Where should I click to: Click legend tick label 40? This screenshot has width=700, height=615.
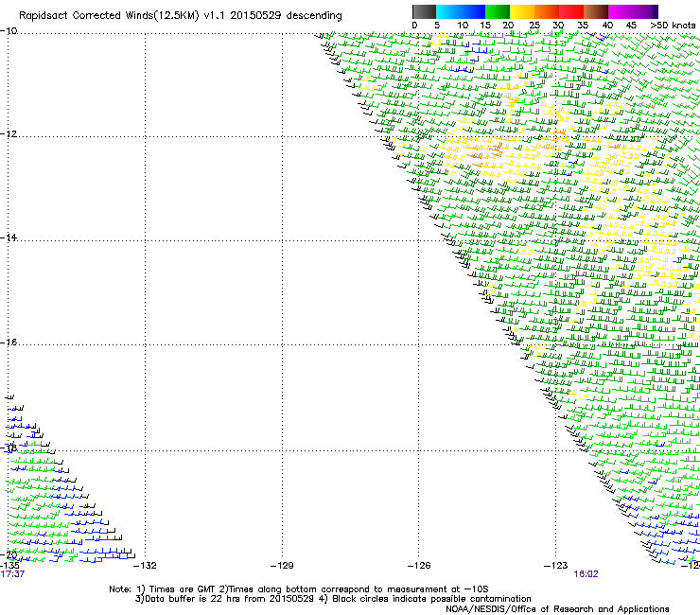point(607,26)
